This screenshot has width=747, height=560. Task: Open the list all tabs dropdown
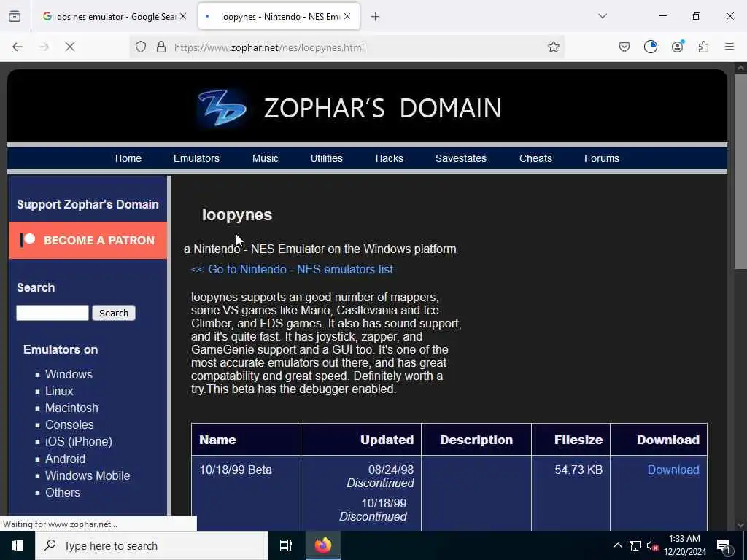pos(603,16)
